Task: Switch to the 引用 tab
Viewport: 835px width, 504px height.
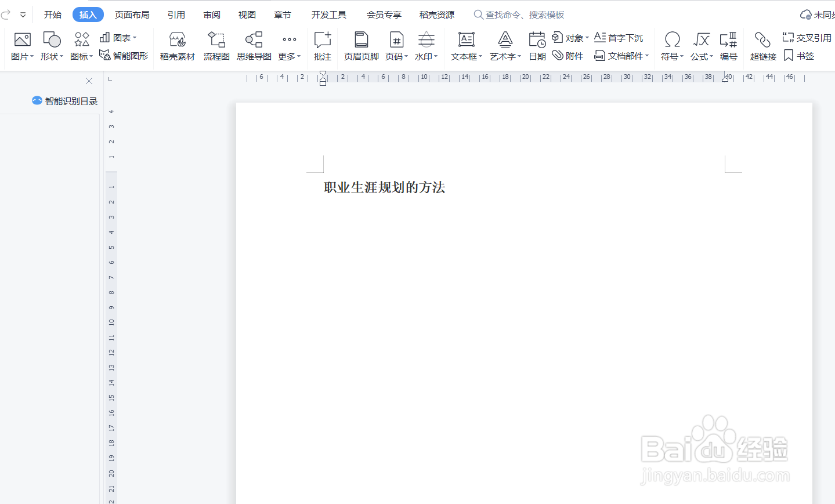Action: coord(176,14)
